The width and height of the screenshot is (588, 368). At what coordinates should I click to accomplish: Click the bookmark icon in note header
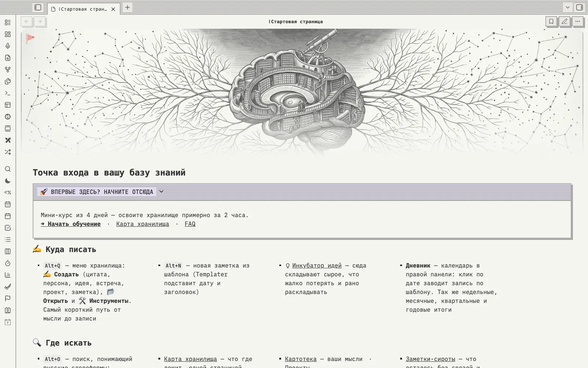coord(551,21)
